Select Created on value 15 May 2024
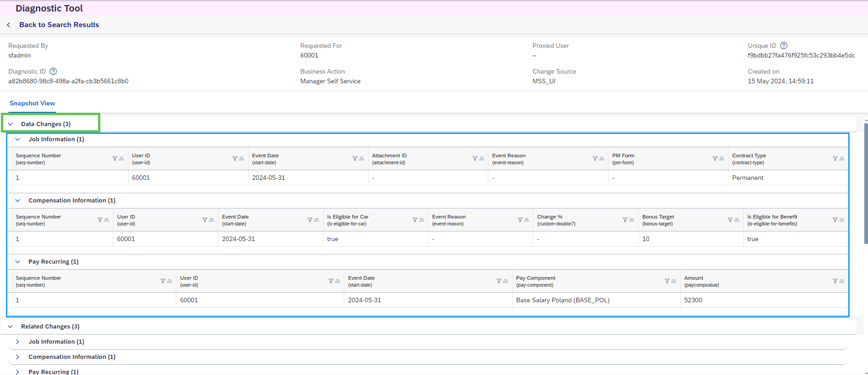The height and width of the screenshot is (375, 868). (781, 81)
